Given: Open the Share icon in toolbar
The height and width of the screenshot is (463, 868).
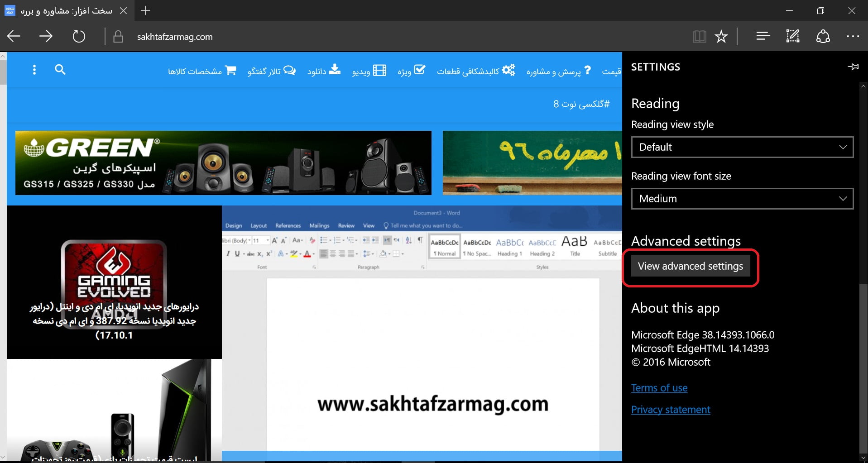Looking at the screenshot, I should tap(823, 37).
